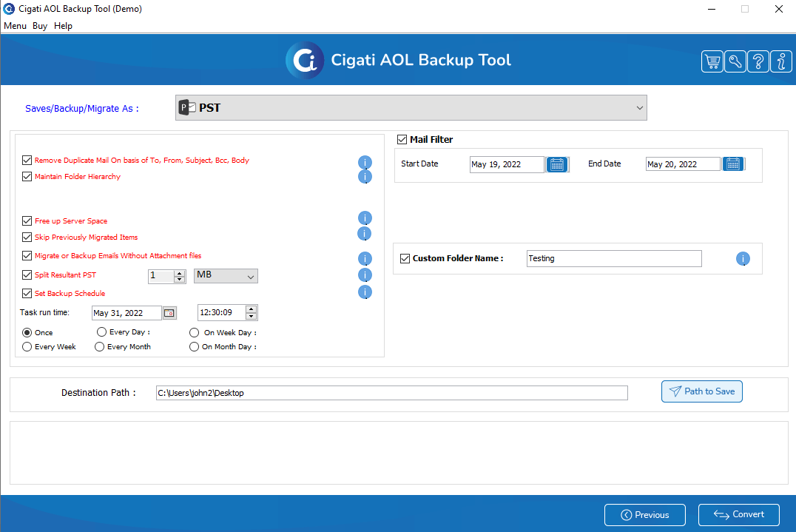Decrease the task run time

[252, 316]
